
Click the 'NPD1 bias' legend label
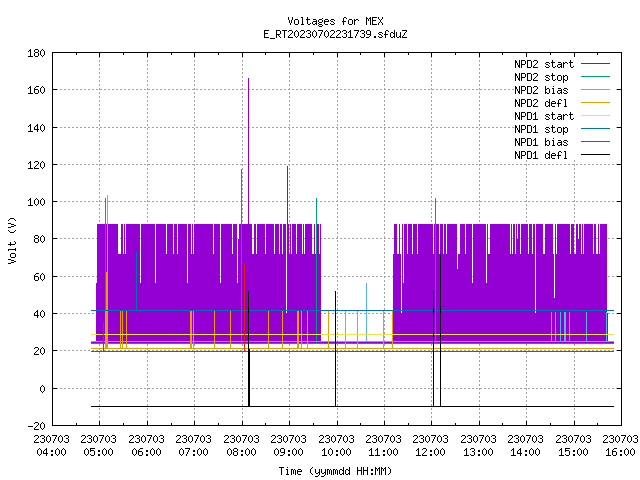[541, 142]
